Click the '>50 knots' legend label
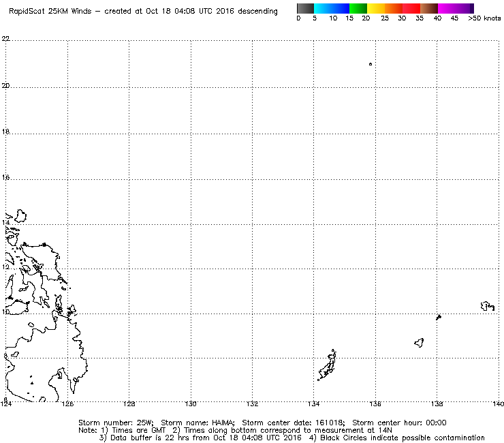The height and width of the screenshot is (443, 504). [x=484, y=18]
